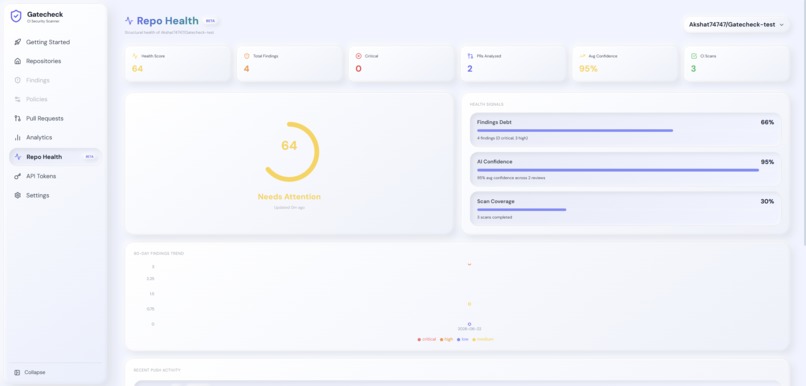Screen dimensions: 806x386
Task: Click the Avg Confidence value 95%
Action: pos(589,68)
